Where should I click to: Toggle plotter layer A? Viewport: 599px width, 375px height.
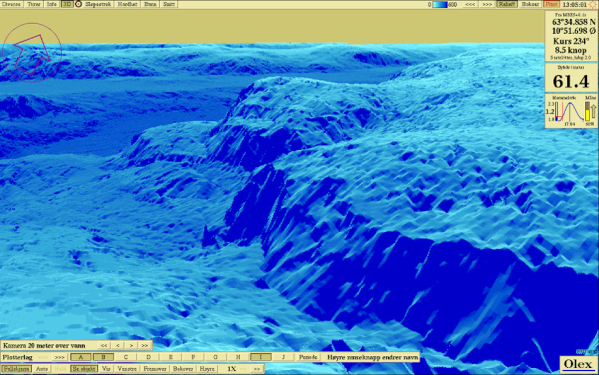click(81, 357)
